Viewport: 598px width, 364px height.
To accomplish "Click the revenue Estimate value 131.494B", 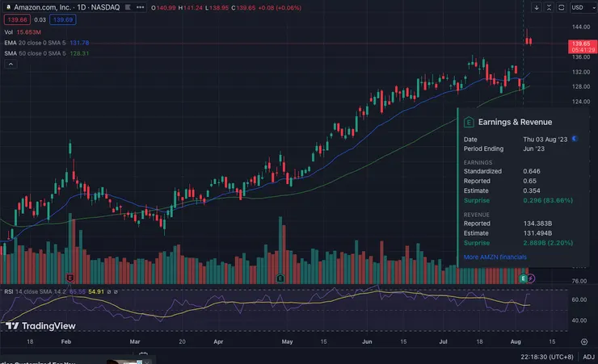I will pos(537,233).
